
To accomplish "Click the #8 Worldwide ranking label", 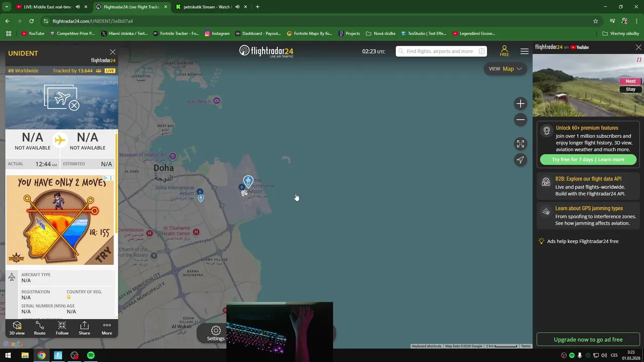I will 23,71.
